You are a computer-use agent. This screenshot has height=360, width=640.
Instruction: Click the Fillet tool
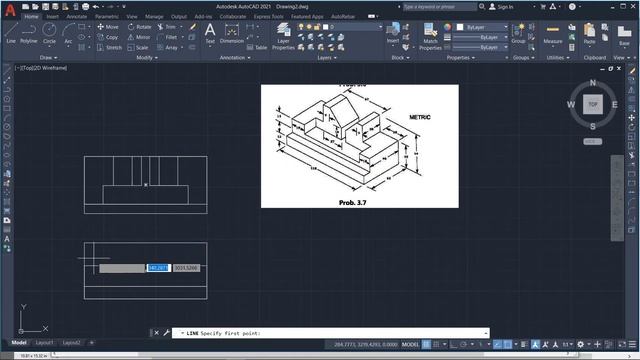coord(167,37)
